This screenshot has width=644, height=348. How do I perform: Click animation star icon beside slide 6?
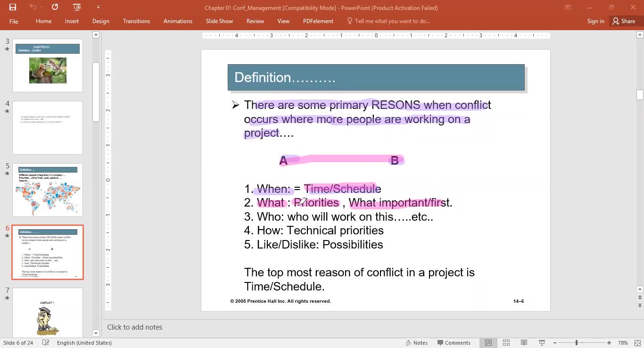click(x=7, y=236)
